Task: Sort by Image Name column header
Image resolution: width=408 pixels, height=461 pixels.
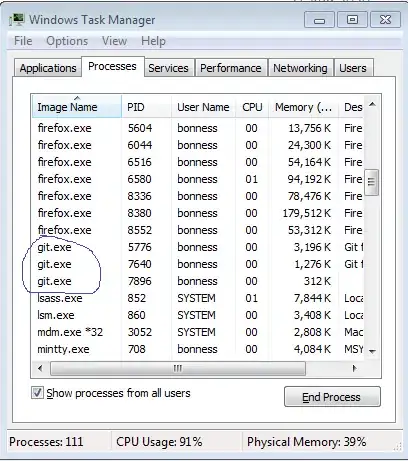Action: coord(77,107)
